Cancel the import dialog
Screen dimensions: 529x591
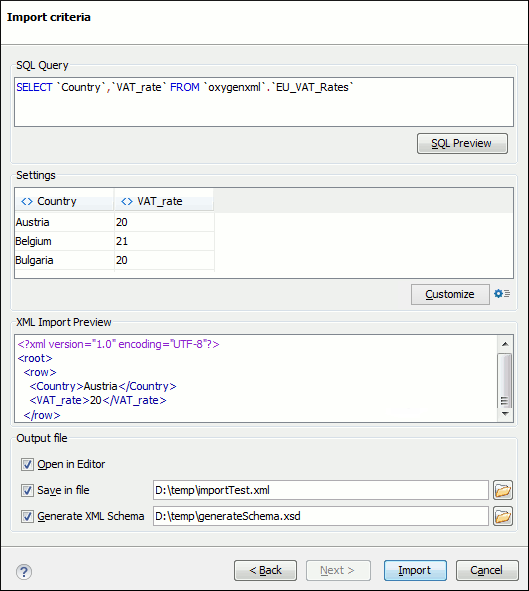click(487, 570)
